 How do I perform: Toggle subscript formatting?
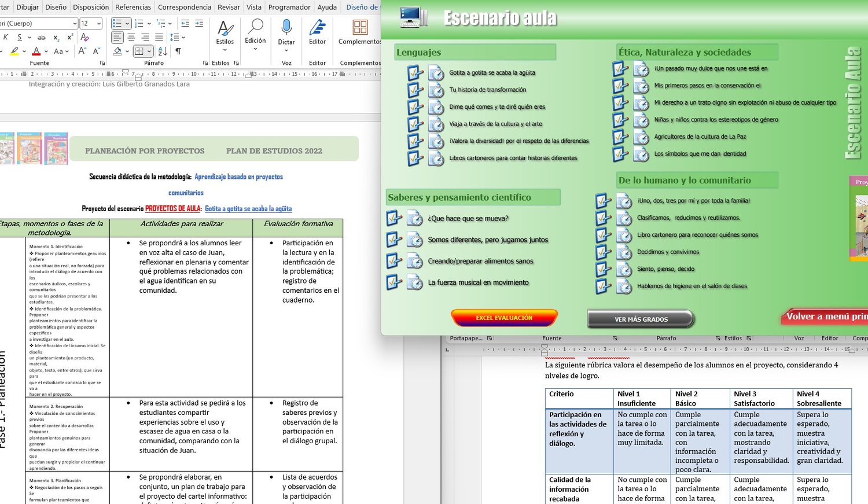[56, 37]
